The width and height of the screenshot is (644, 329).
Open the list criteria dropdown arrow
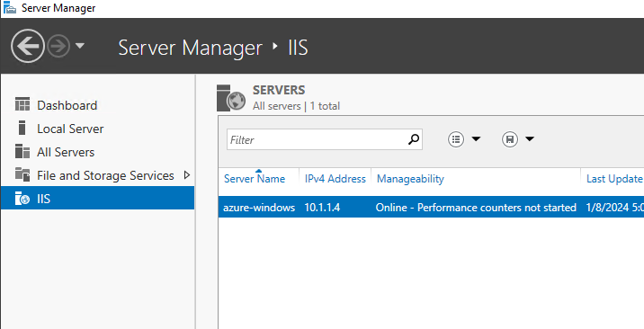pos(476,139)
